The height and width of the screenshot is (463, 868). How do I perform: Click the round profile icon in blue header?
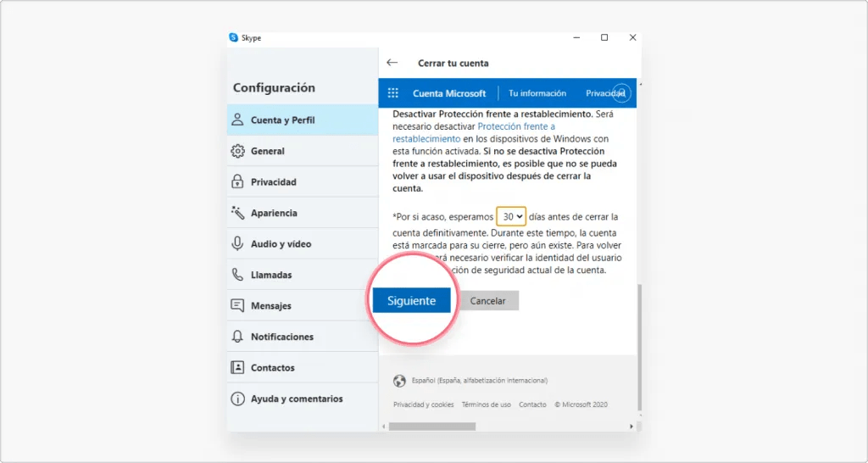coord(621,93)
